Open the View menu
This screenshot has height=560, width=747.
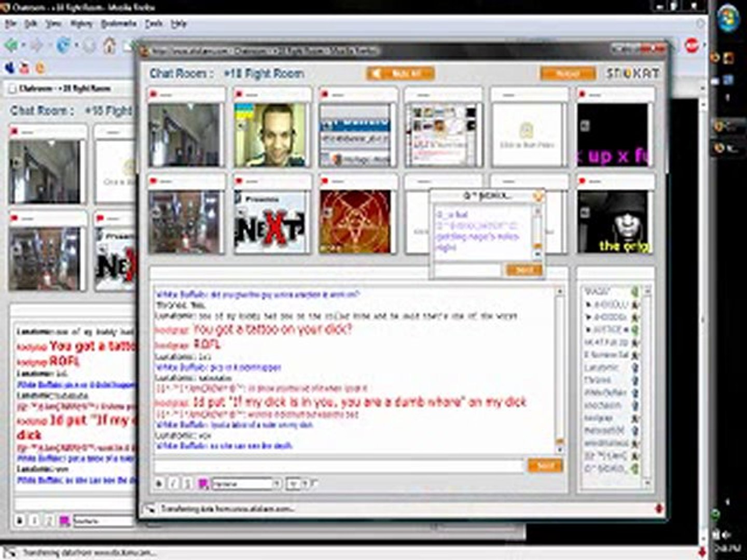[53, 24]
